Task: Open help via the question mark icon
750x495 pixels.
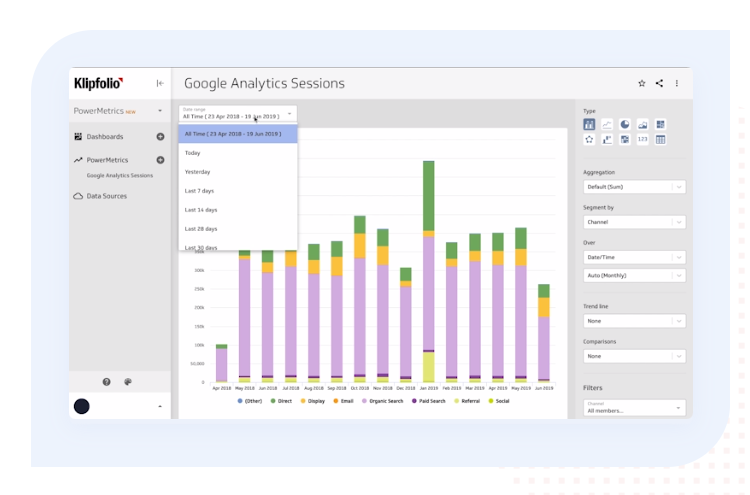Action: (x=106, y=382)
